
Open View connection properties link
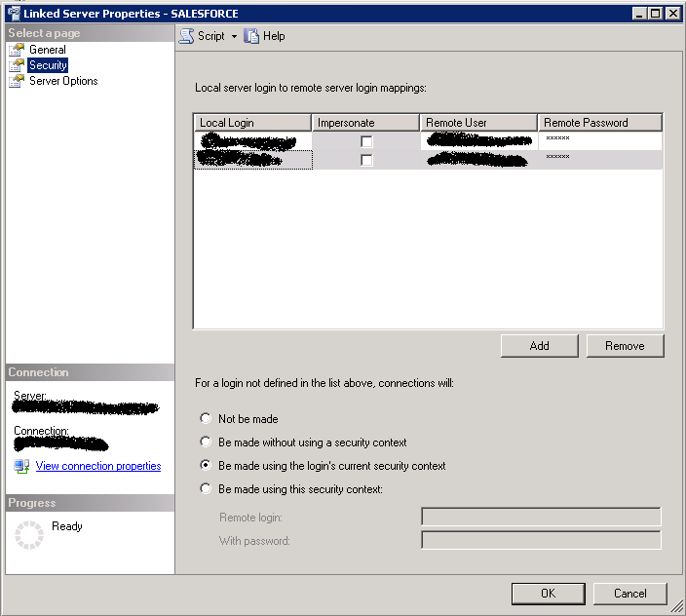coord(98,466)
